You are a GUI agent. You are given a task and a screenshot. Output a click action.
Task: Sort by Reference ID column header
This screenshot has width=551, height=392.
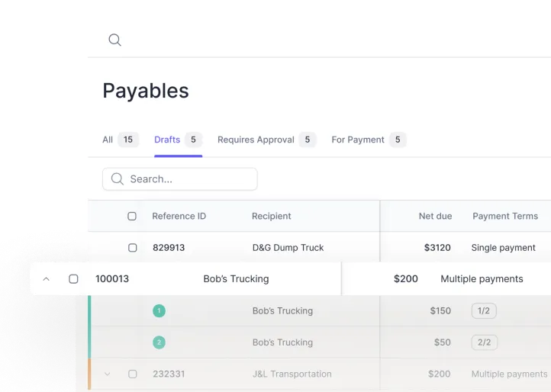point(179,216)
